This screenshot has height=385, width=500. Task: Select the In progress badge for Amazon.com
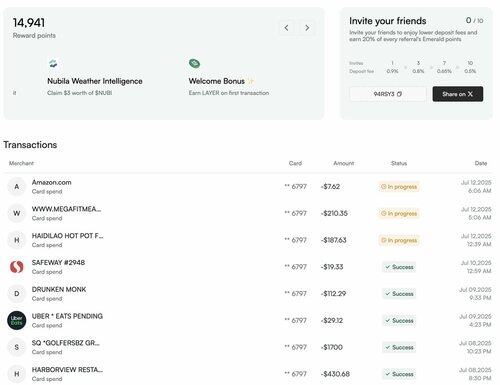click(x=399, y=187)
